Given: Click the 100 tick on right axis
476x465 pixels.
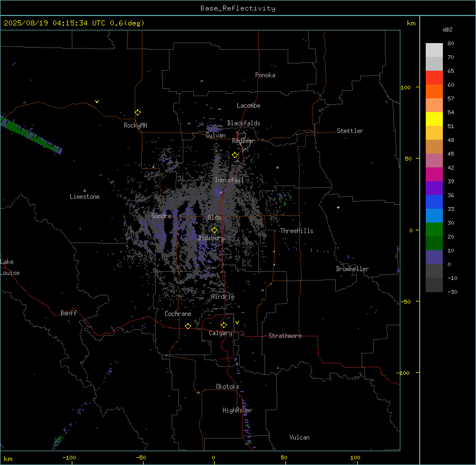Looking at the screenshot, I should point(405,87).
